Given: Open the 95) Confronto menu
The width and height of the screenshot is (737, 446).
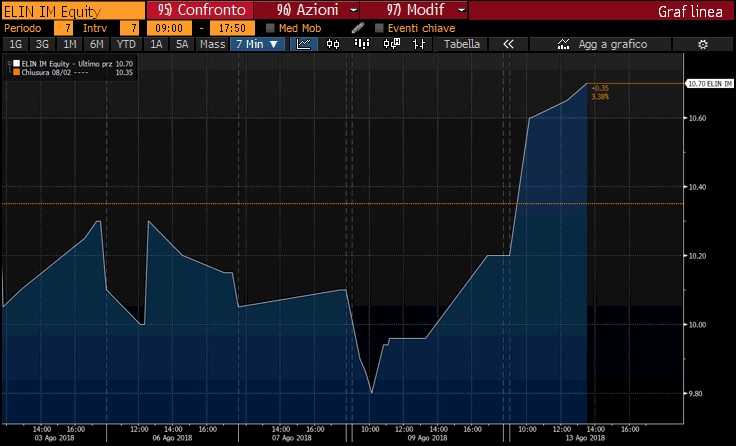Looking at the screenshot, I should [x=201, y=10].
